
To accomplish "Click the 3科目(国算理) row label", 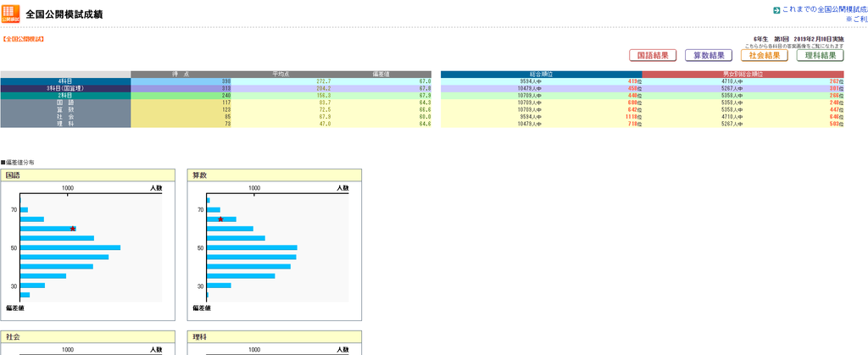I will 65,88.
